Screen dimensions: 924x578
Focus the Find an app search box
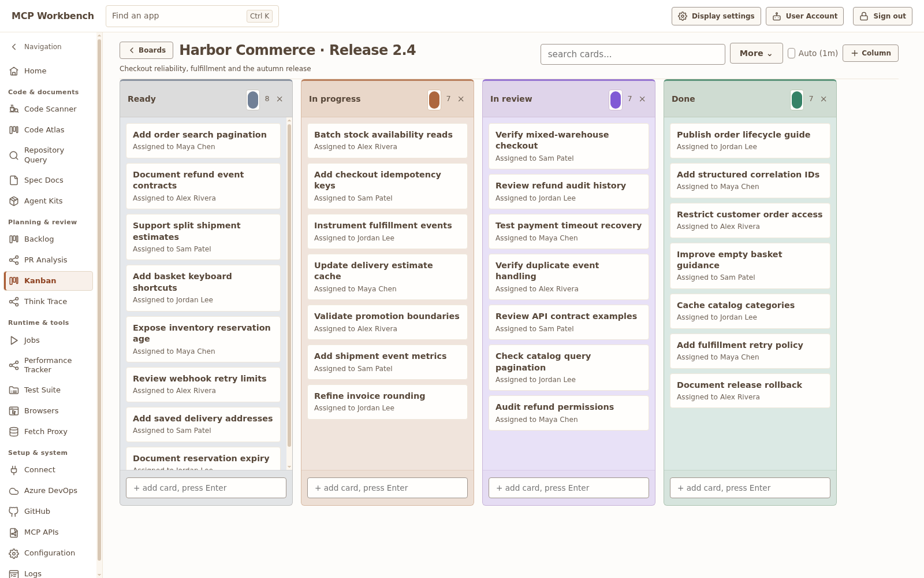point(192,16)
